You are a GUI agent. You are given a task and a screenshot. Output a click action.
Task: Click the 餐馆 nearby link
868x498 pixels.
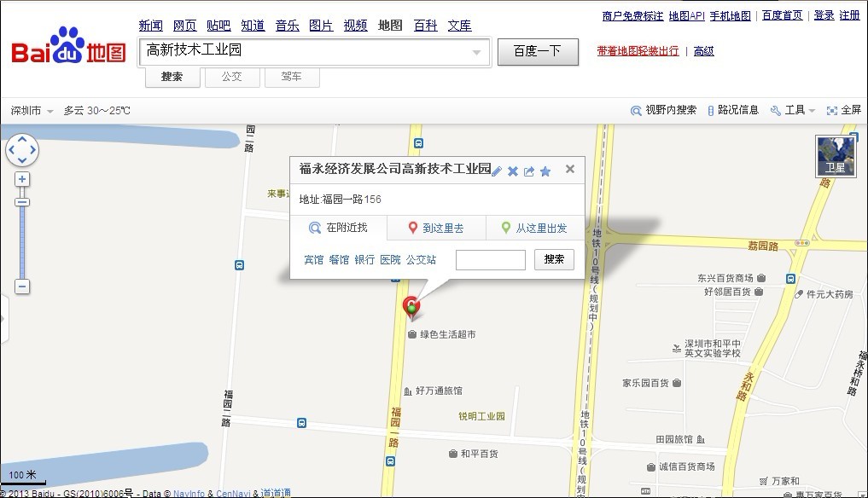click(x=339, y=260)
